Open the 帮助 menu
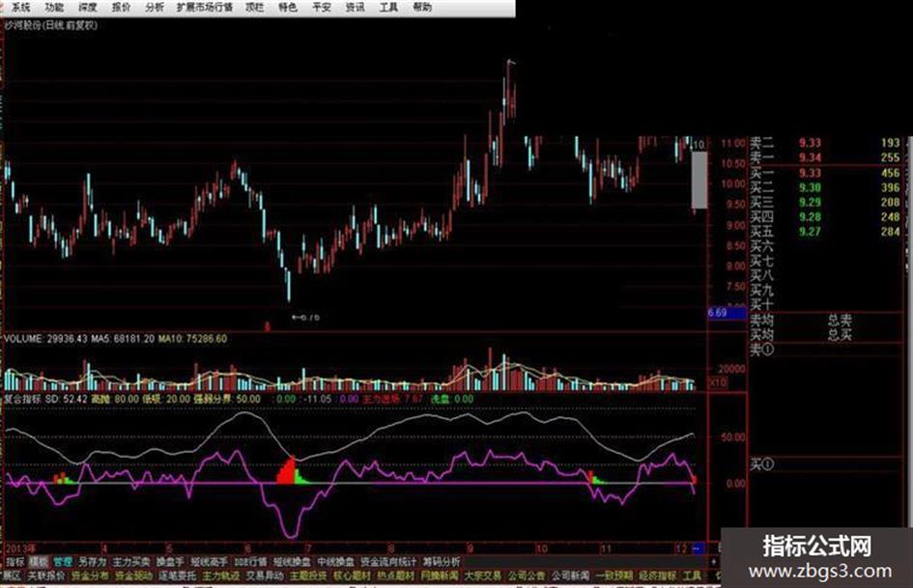This screenshot has width=913, height=588. (422, 8)
